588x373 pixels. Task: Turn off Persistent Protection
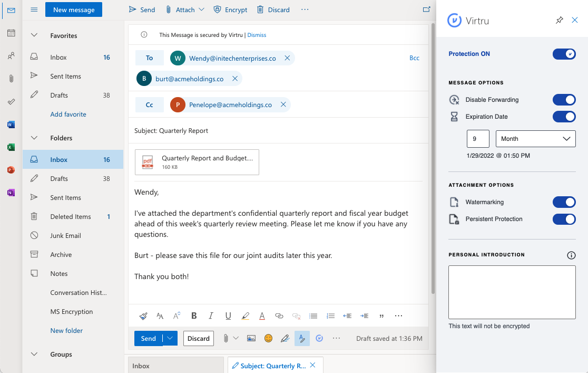tap(564, 219)
